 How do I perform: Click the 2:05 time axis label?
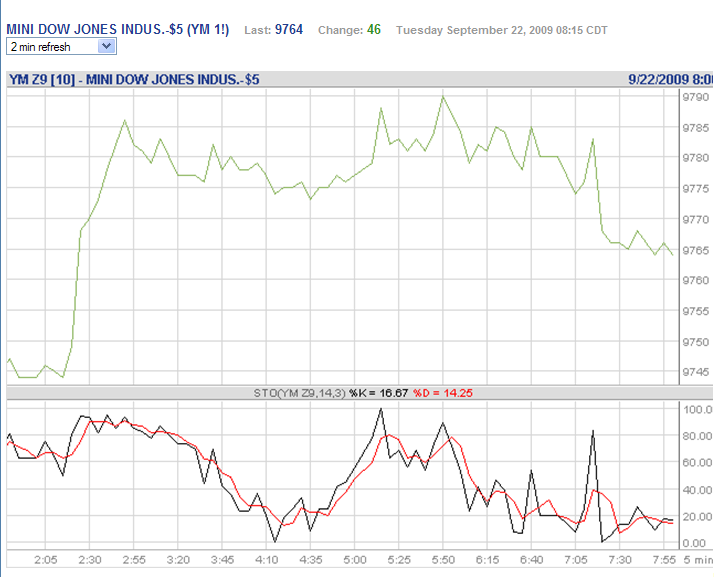click(46, 560)
